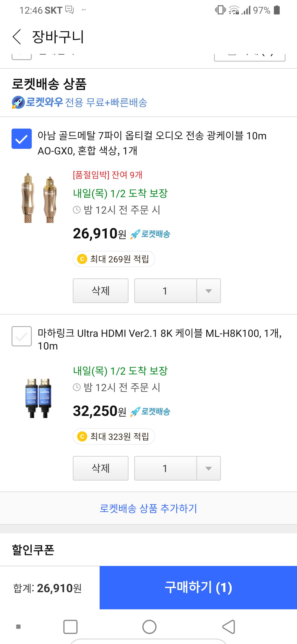The width and height of the screenshot is (297, 644).
Task: Open the gold optical cable product thumbnail
Action: pos(39,198)
